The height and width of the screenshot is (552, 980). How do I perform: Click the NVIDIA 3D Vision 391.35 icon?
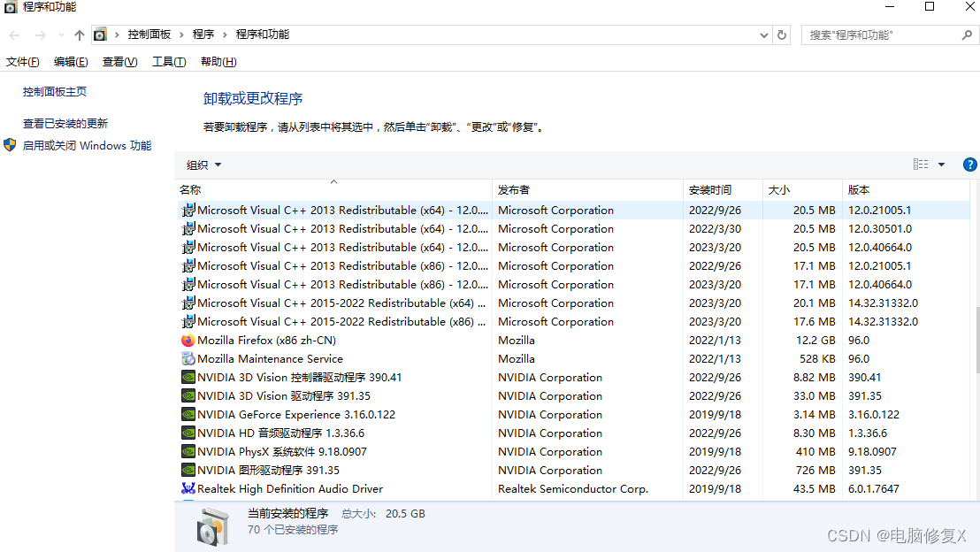(188, 395)
